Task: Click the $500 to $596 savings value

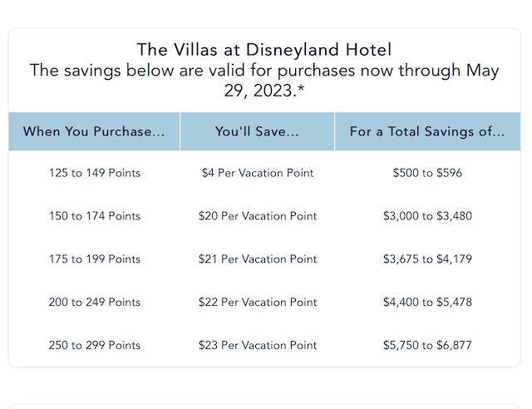Action: (x=427, y=173)
